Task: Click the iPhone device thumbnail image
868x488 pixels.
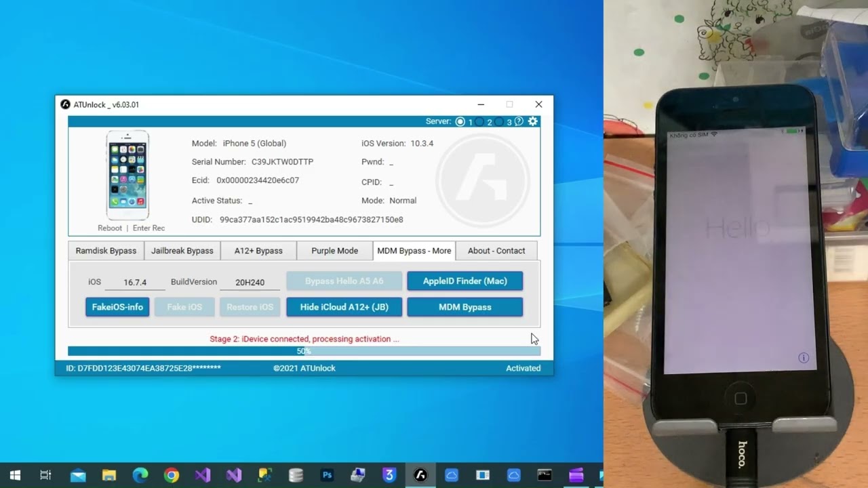Action: pyautogui.click(x=127, y=176)
